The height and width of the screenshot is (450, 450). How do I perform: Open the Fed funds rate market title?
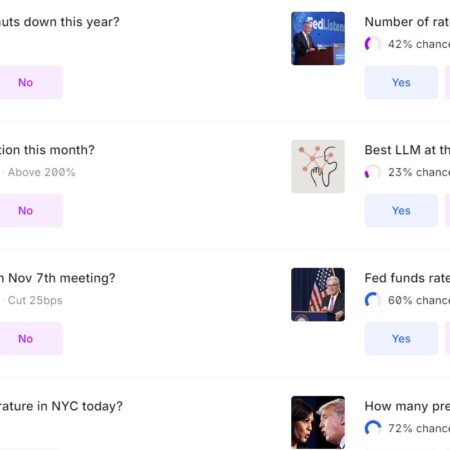pyautogui.click(x=407, y=278)
